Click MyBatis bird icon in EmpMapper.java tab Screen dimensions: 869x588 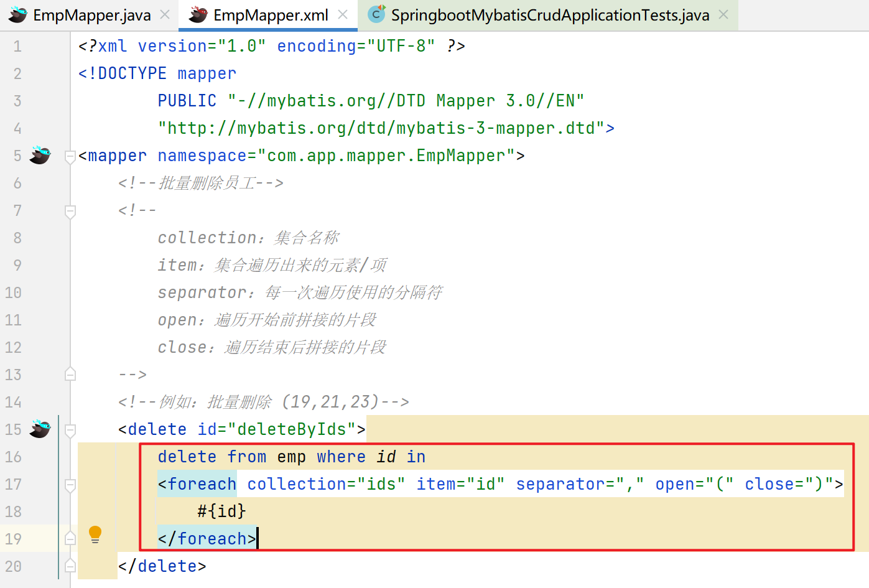coord(17,15)
